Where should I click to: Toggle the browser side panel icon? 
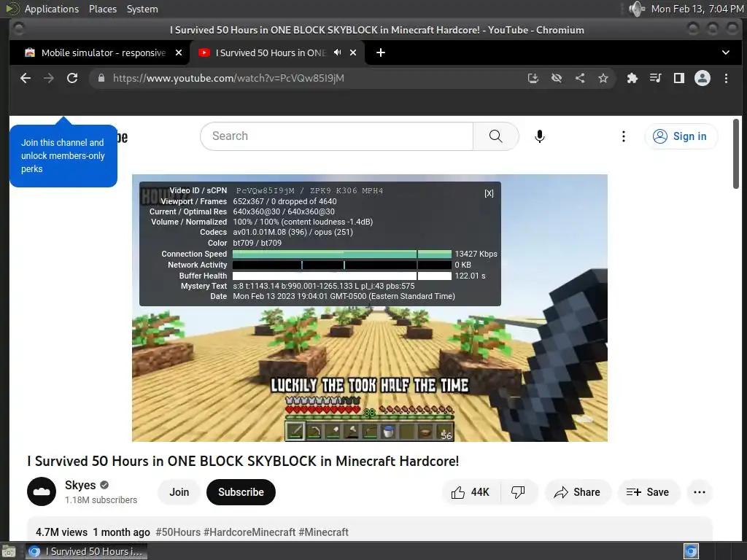click(679, 78)
